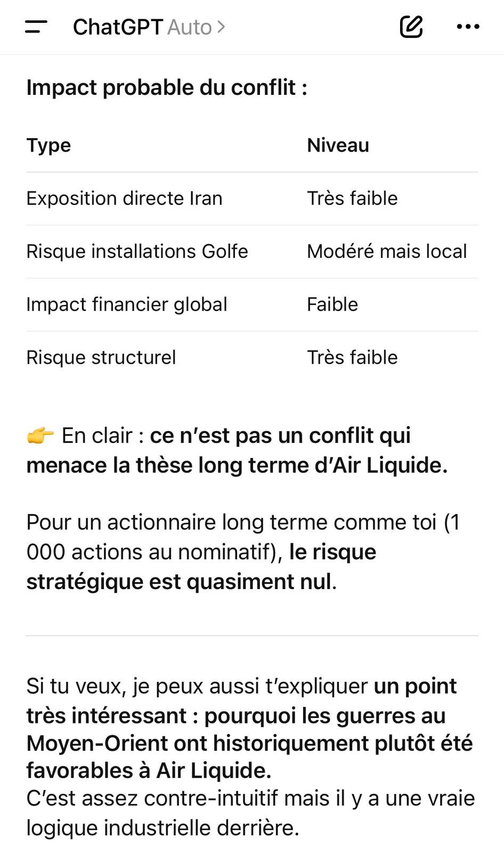Select the "Niveau" column header
Screen dimensions: 504x853
[x=338, y=145]
